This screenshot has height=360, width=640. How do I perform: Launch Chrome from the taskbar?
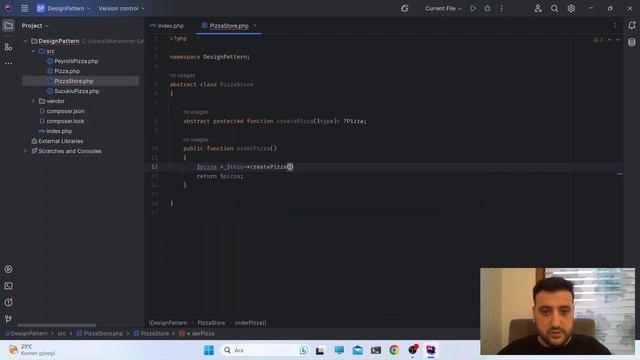pyautogui.click(x=394, y=350)
